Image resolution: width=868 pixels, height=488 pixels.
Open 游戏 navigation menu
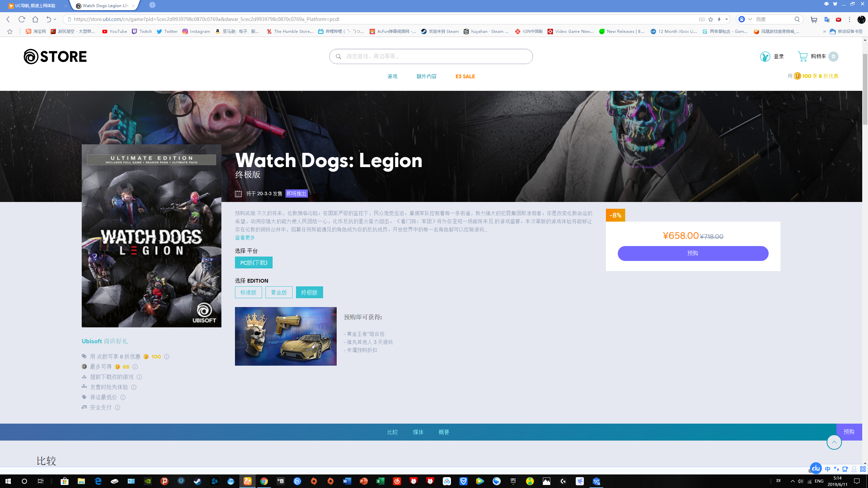(392, 76)
